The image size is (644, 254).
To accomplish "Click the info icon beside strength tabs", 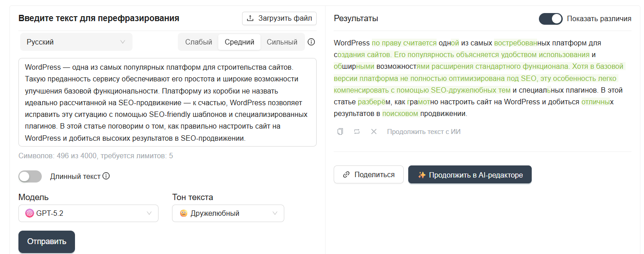I will pyautogui.click(x=311, y=42).
